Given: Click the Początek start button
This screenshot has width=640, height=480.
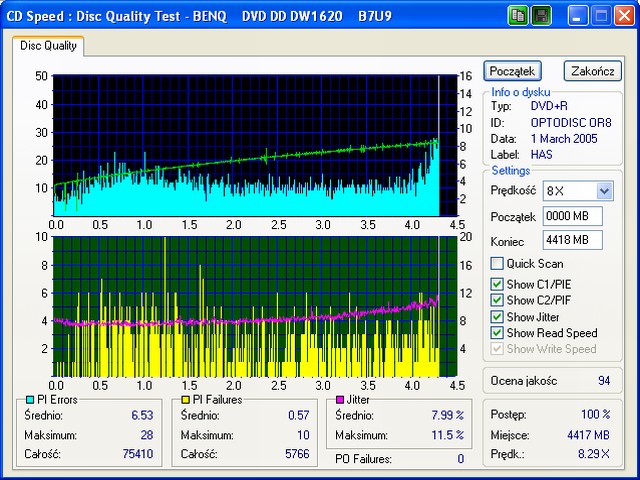Looking at the screenshot, I should [512, 71].
